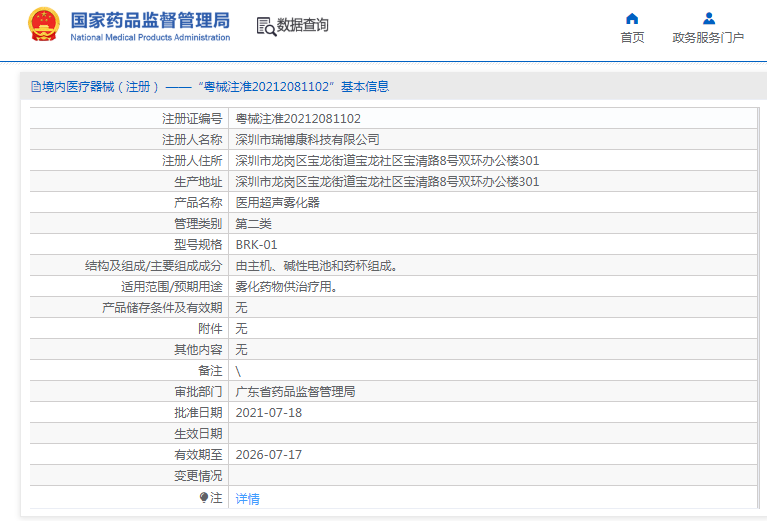Select backslash value in 备注 row
This screenshot has height=521, width=767.
click(x=238, y=371)
